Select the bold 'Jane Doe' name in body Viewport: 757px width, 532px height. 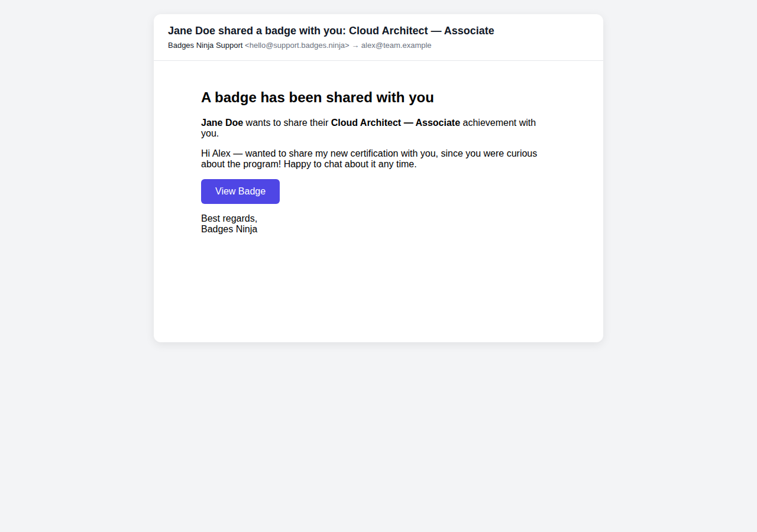pyautogui.click(x=222, y=122)
